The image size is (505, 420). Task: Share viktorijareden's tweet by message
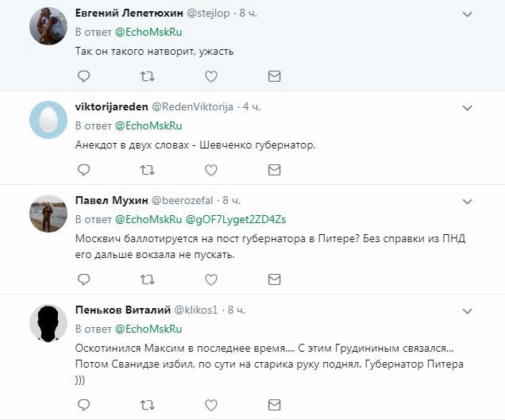(x=274, y=170)
